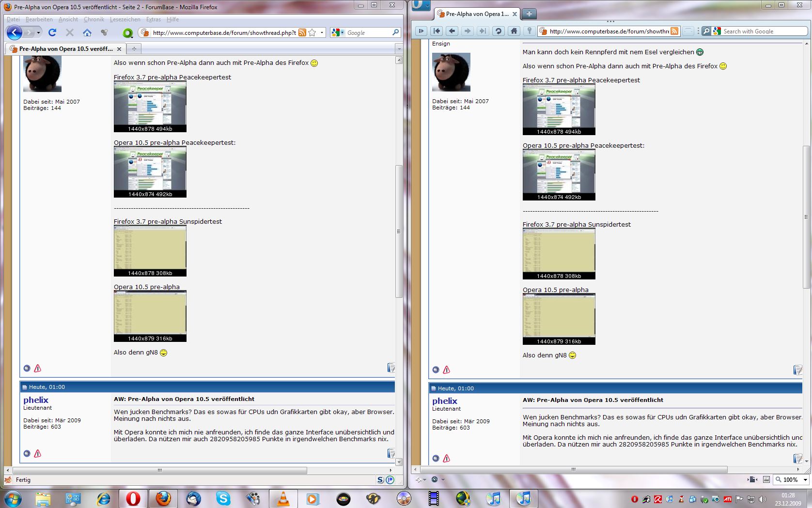Open the Bearbeiten menu
The height and width of the screenshot is (508, 812).
tap(39, 19)
